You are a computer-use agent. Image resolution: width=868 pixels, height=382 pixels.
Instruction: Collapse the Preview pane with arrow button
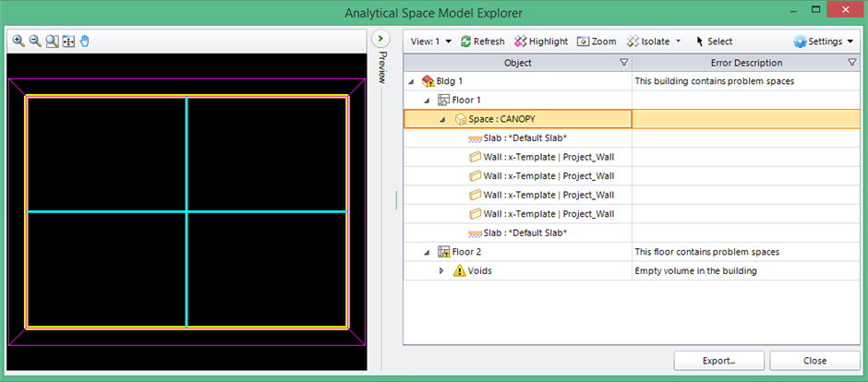380,39
